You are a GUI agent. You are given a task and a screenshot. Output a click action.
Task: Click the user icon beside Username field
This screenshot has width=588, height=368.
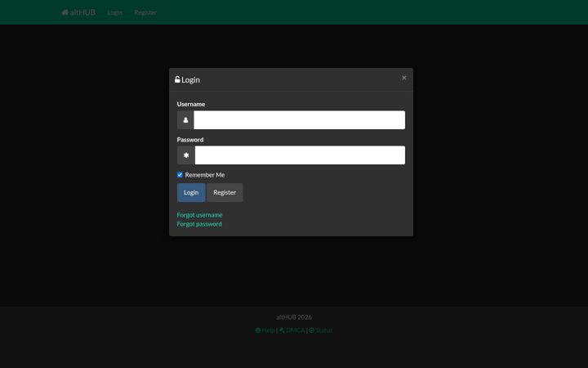(185, 120)
